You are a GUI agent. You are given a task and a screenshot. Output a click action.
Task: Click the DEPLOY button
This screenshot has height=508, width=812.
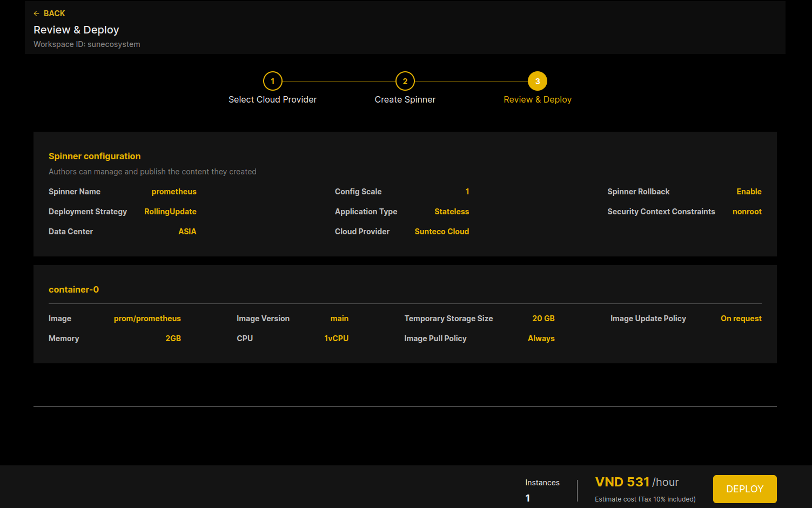tap(745, 489)
